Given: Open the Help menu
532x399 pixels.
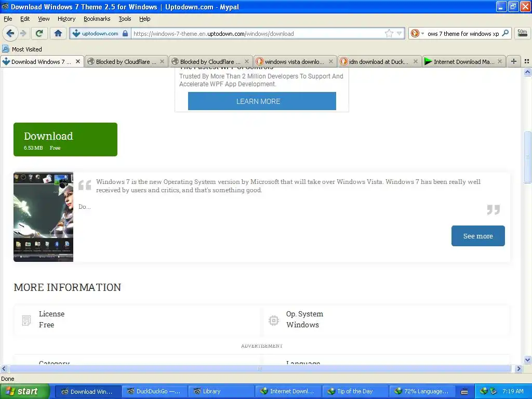Looking at the screenshot, I should point(144,19).
